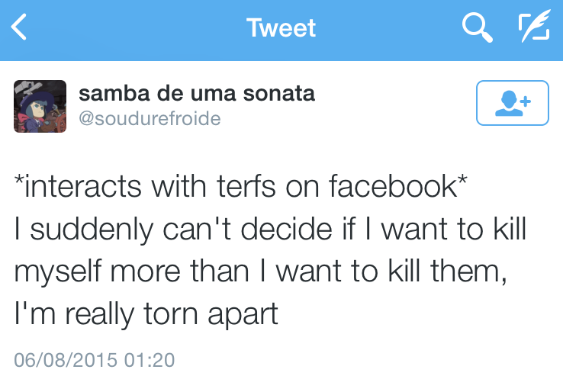Tap the line "I'm really torn apart"
Viewport: 563px width, 392px height.
(146, 313)
